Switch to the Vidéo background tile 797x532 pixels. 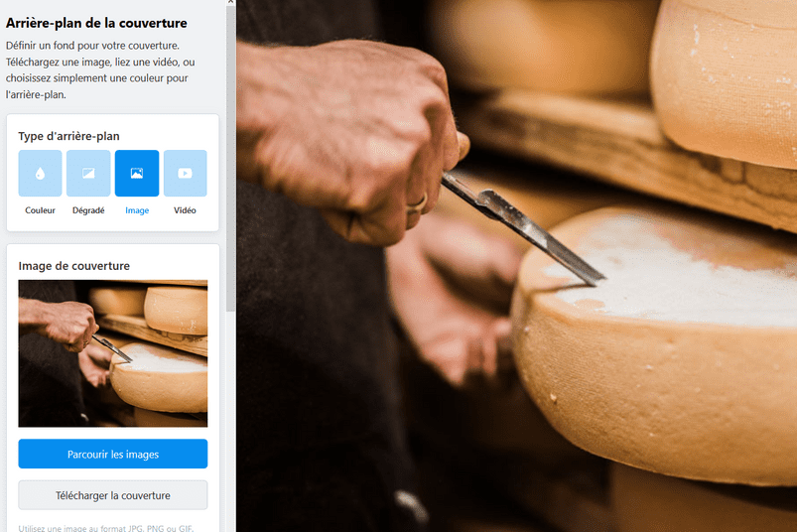(x=185, y=174)
